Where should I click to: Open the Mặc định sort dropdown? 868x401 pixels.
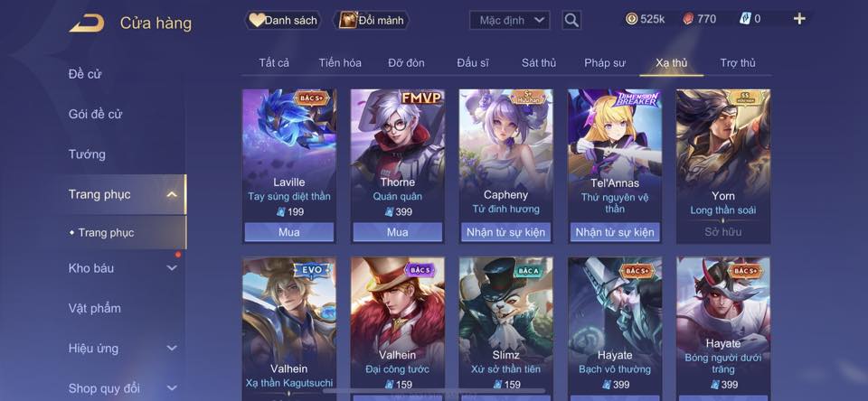point(509,21)
